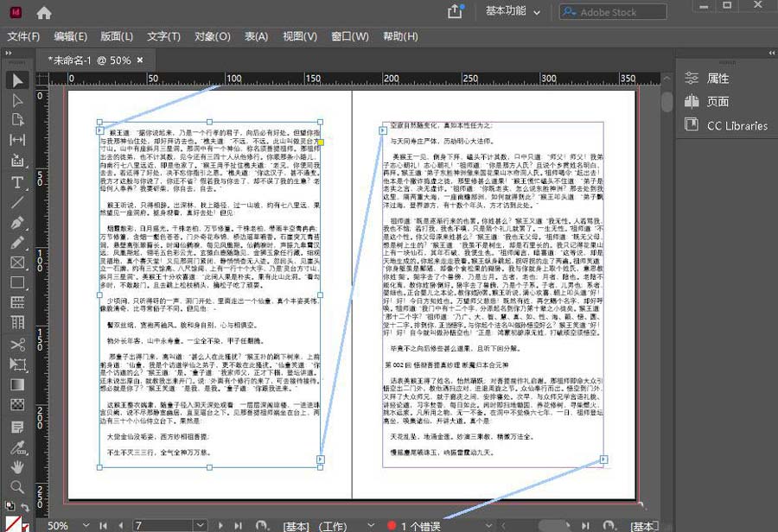This screenshot has height=532, width=778.
Task: Select the Gradient Swatch tool
Action: (17, 384)
